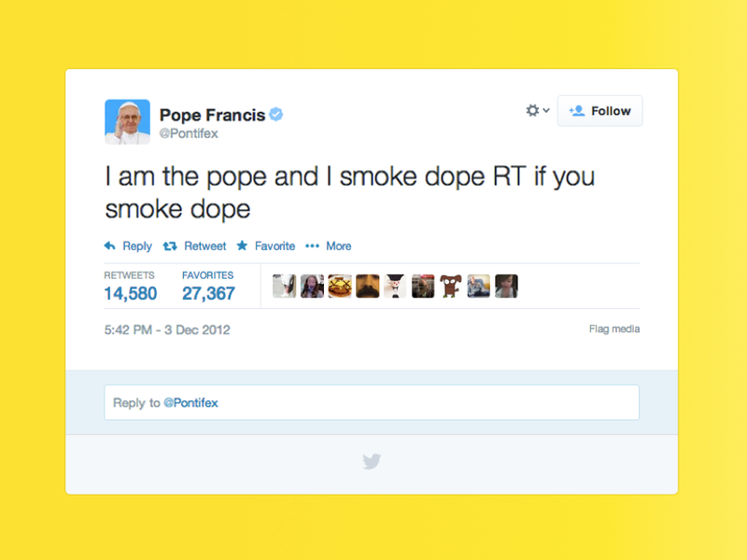Click the gray Twitter bird logo

[372, 461]
